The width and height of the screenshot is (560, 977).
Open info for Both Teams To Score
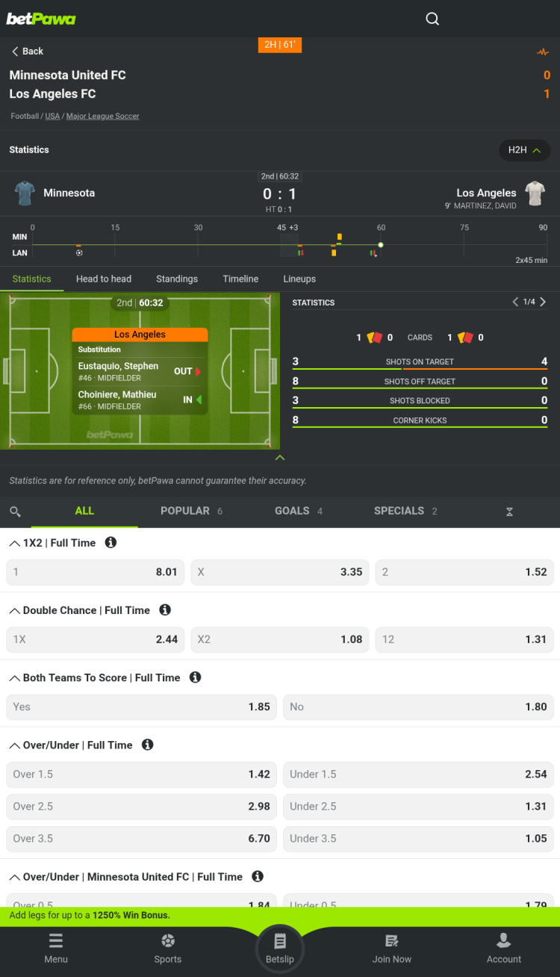(195, 677)
